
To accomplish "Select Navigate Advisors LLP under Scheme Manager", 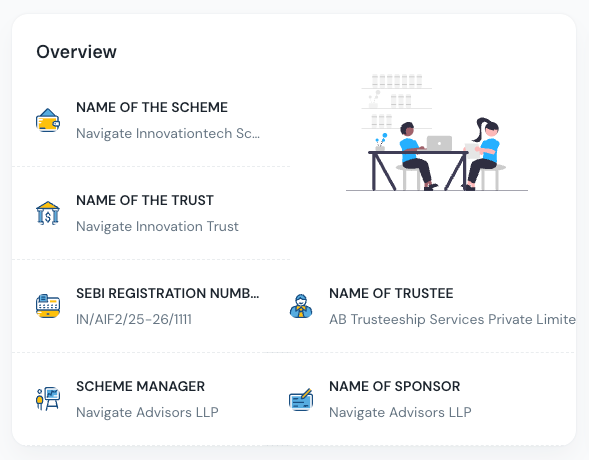I will point(147,412).
